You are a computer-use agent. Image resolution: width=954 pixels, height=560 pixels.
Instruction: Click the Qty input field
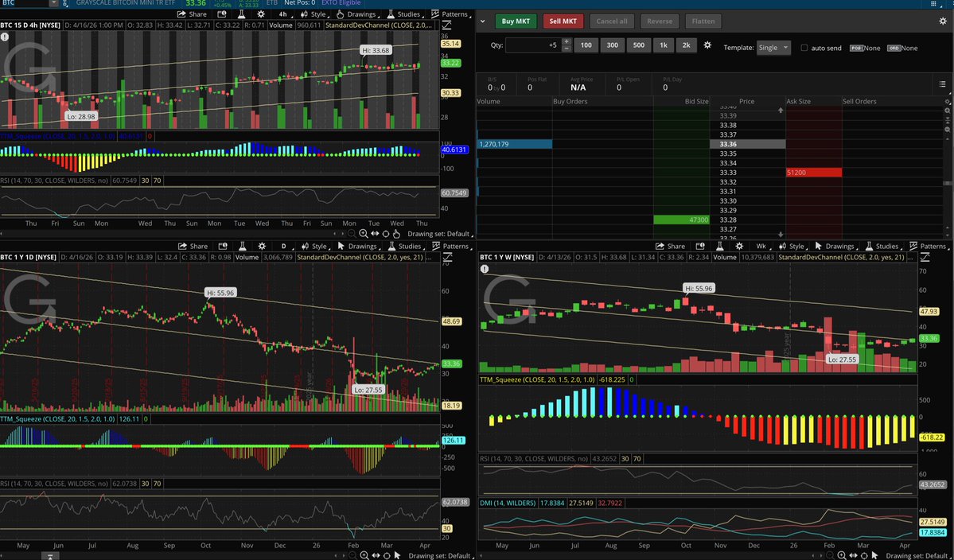(x=532, y=46)
